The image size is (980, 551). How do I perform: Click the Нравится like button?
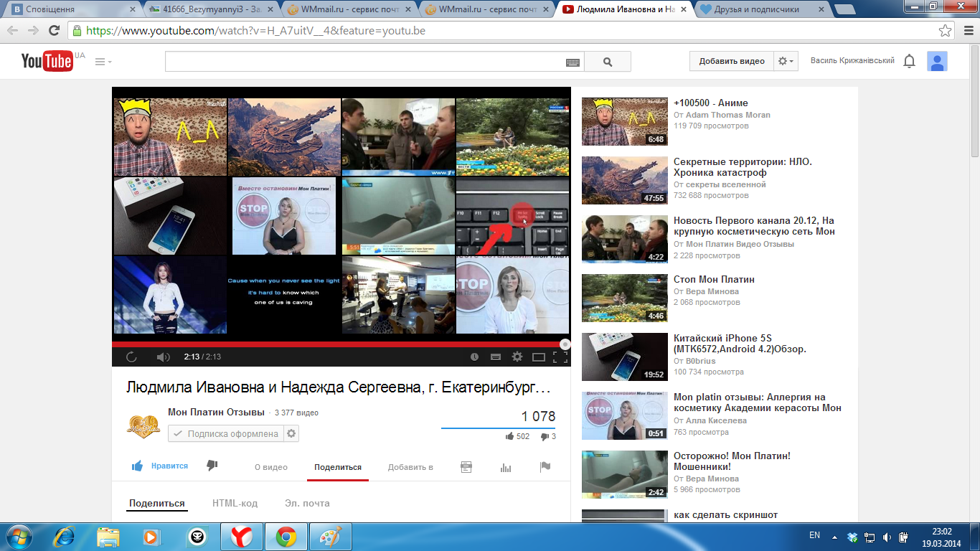[x=160, y=466]
